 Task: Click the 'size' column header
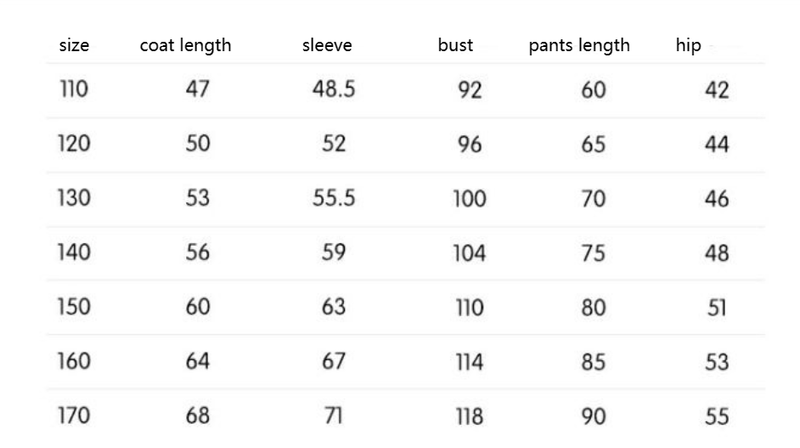click(x=73, y=45)
